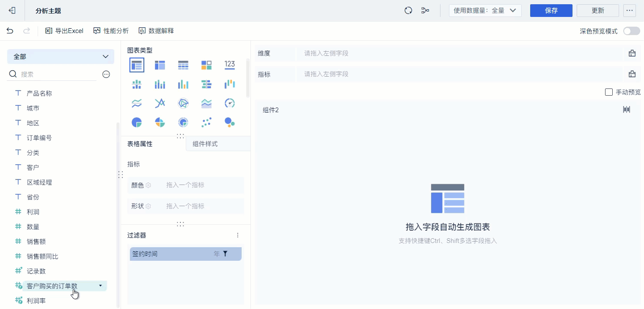Click the filter funnel on 签约时间
The width and height of the screenshot is (644, 309).
(226, 254)
